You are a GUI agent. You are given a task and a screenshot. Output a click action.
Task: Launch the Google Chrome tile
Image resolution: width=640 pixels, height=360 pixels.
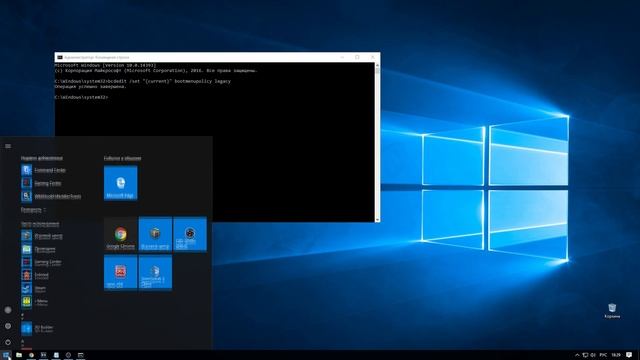pos(120,234)
